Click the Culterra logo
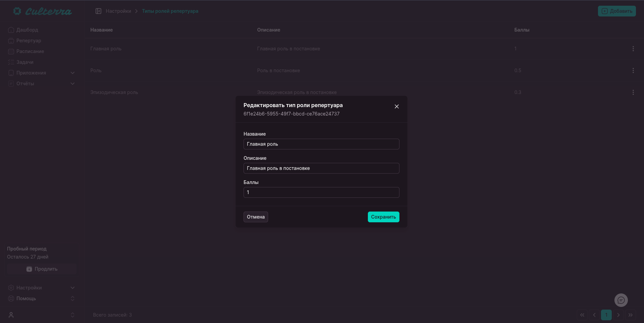 (42, 11)
